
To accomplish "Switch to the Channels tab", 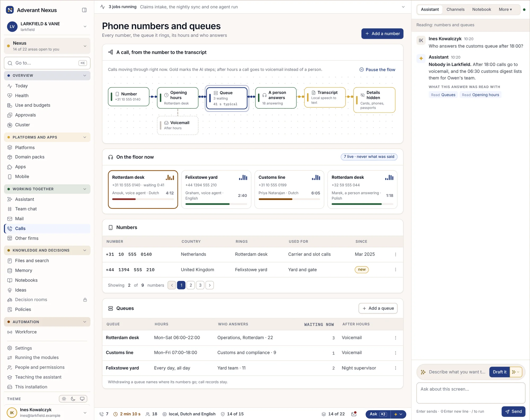I will coord(455,10).
